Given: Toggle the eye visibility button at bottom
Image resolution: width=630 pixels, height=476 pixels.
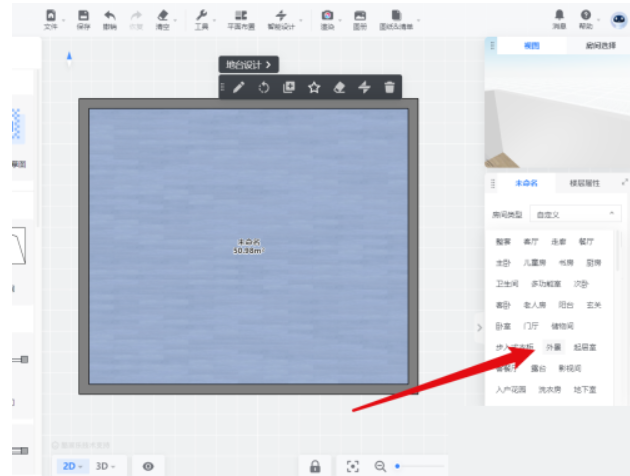Looking at the screenshot, I should pos(148,466).
